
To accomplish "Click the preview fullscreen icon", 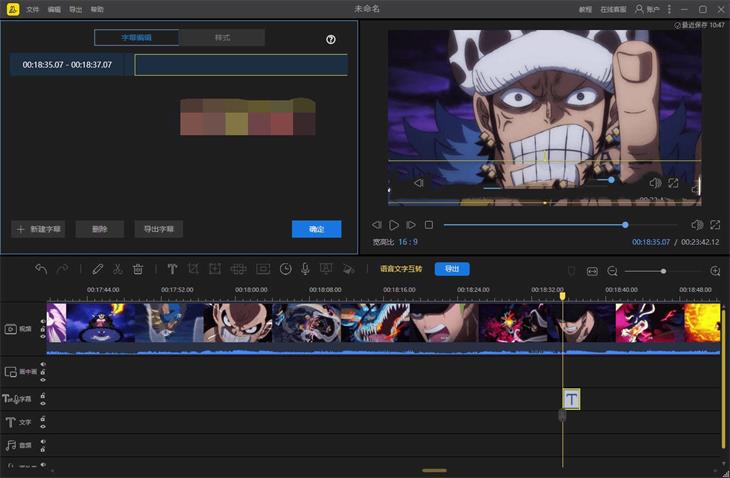I will 715,225.
